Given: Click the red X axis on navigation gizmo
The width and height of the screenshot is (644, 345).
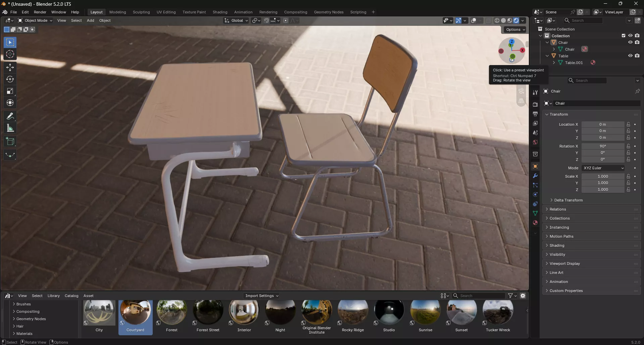Looking at the screenshot, I should point(522,50).
